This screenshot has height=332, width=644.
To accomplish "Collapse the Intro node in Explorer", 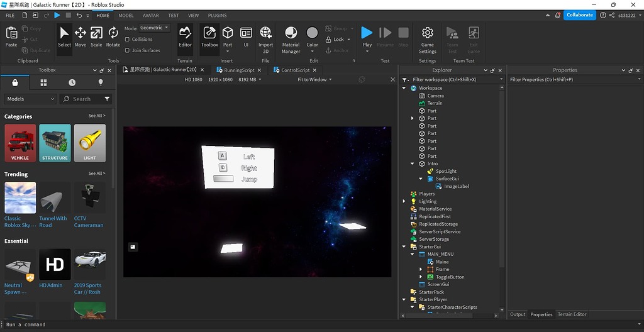I will (413, 163).
